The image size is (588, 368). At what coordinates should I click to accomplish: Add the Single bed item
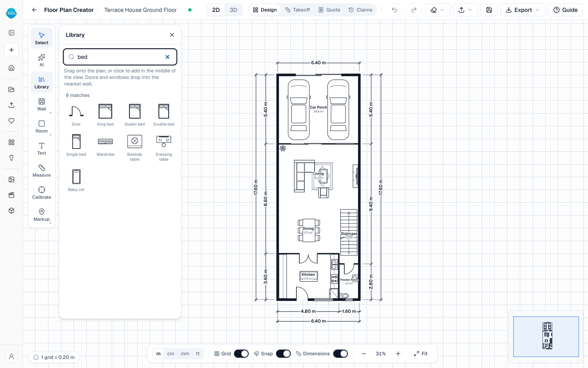(76, 145)
